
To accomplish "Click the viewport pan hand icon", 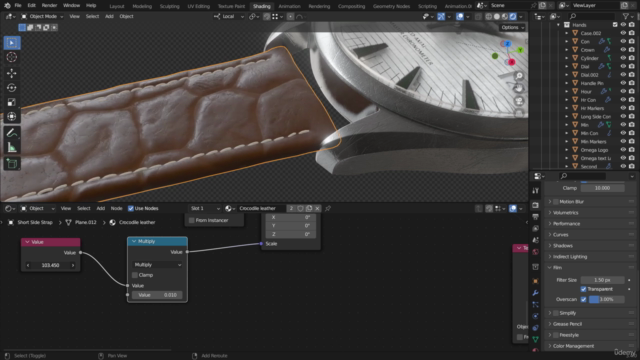I will [x=519, y=88].
